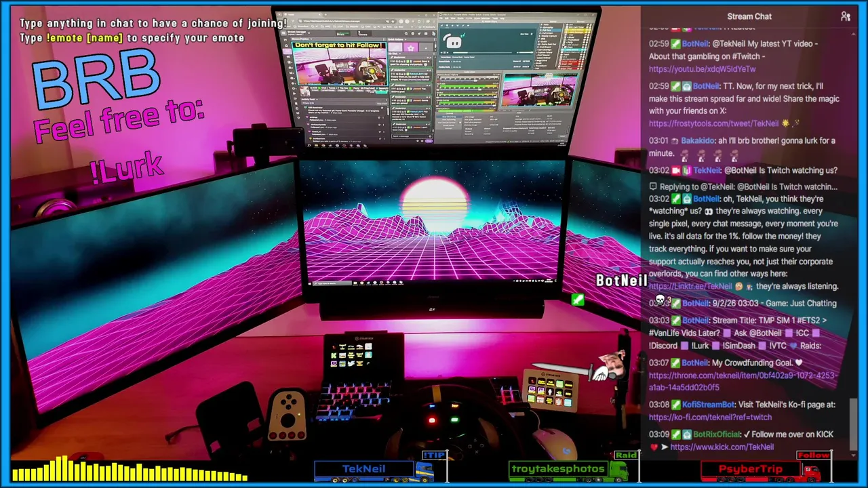The width and height of the screenshot is (868, 488).
Task: Click the chat scrollbar thumb
Action: point(854,423)
